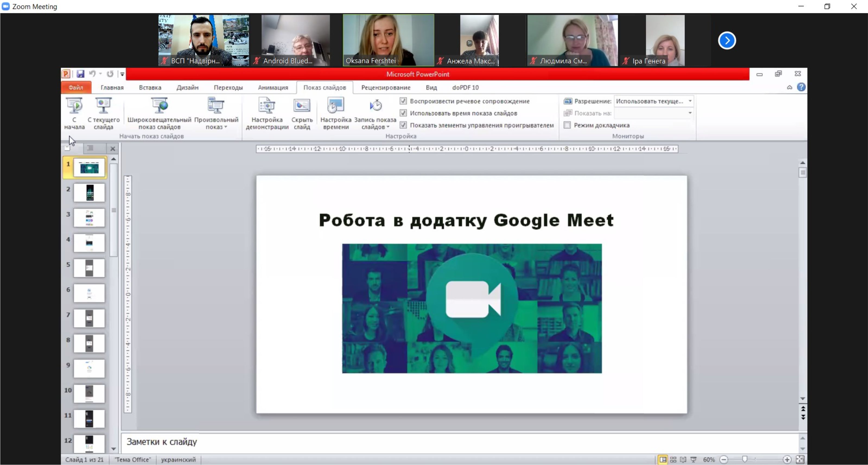Select Іра Генега video tile in Zoom
The width and height of the screenshot is (868, 465).
coord(665,40)
